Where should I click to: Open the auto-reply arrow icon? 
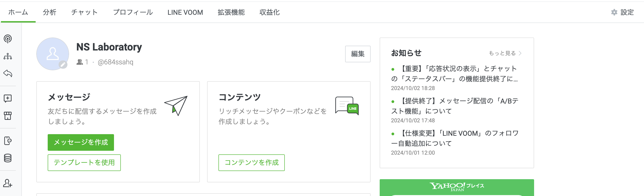coord(8,73)
